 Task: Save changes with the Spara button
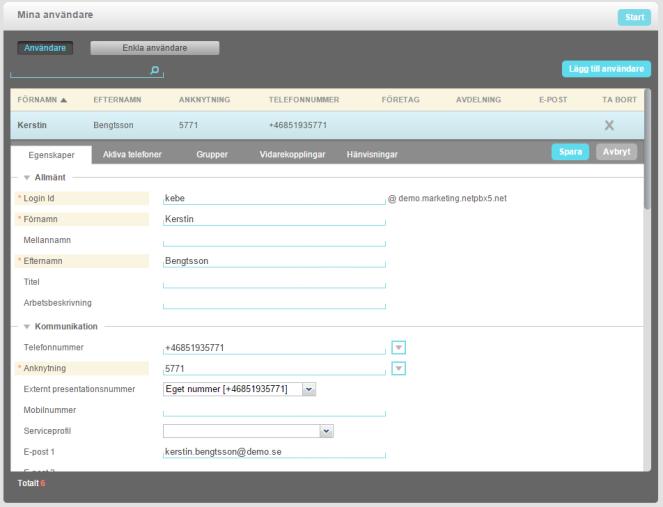[x=570, y=152]
